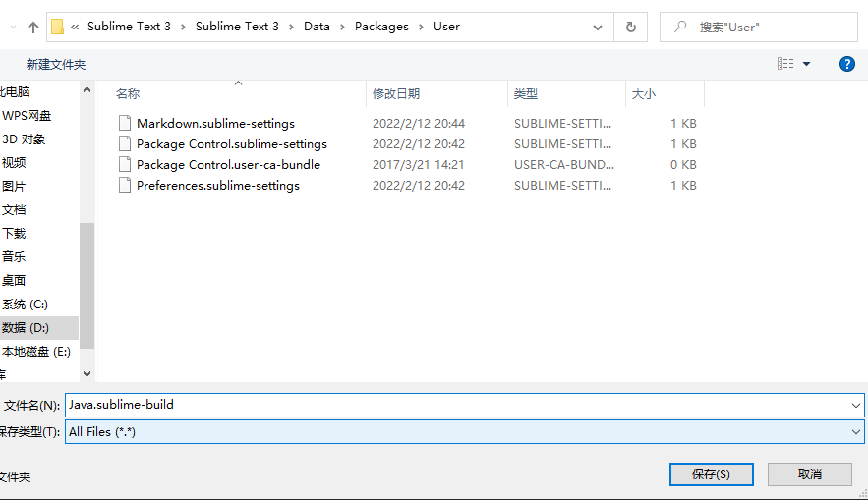868x500 pixels.
Task: Sort by 名称 column header
Action: tap(128, 94)
